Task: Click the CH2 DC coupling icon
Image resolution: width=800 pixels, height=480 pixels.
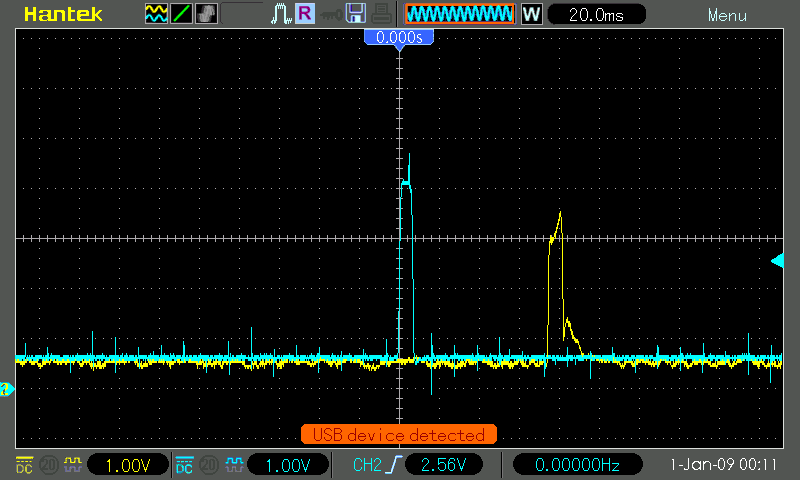Action: coord(184,465)
